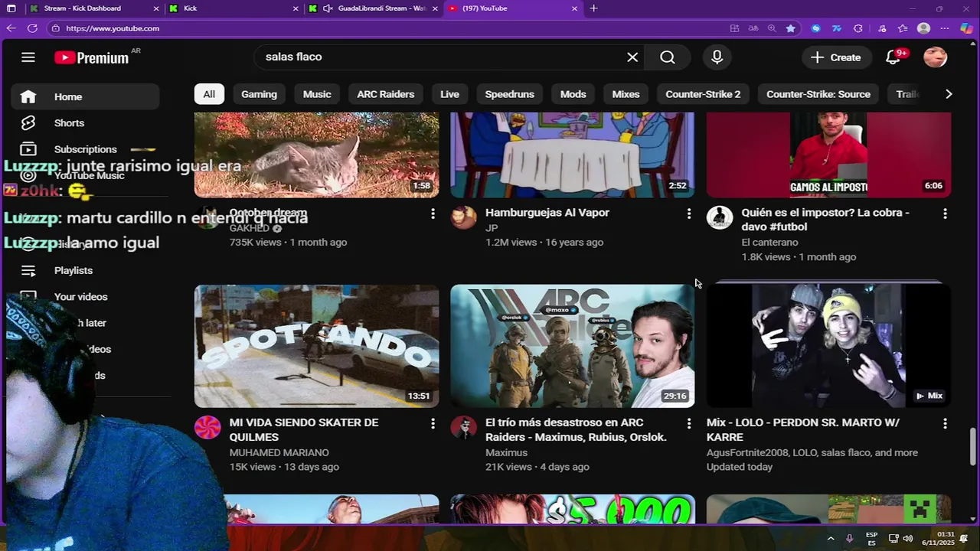Select the Mods filter chip

[x=573, y=94]
